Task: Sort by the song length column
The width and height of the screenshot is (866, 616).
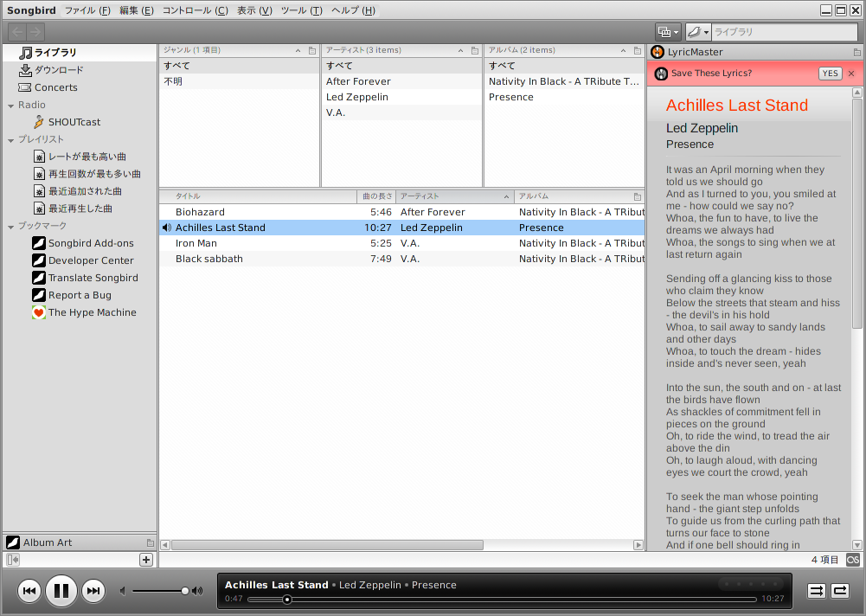Action: [x=376, y=196]
